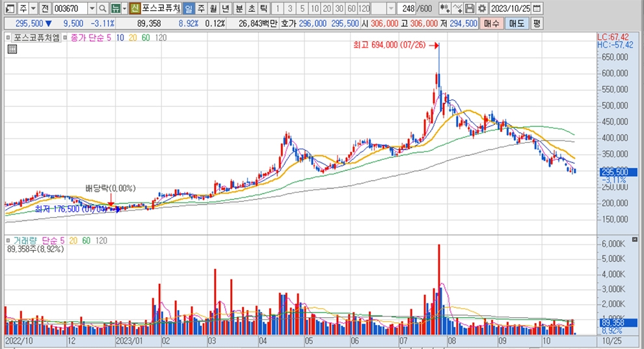Switch chart to 월 monthly period
644x349 pixels.
pyautogui.click(x=213, y=8)
